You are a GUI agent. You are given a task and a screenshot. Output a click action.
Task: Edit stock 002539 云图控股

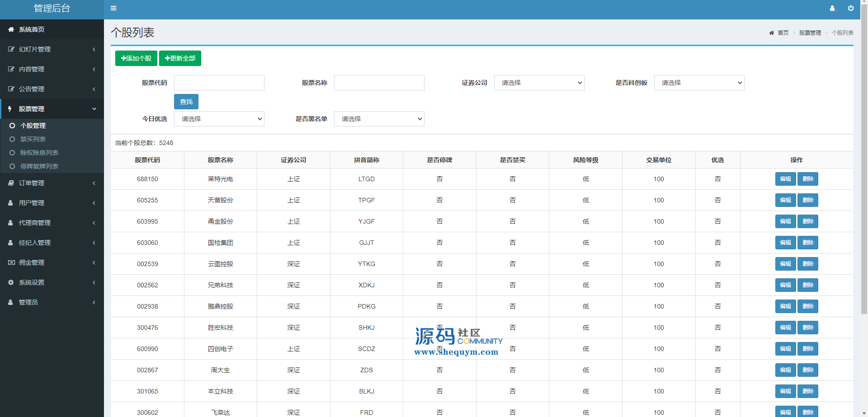click(785, 264)
